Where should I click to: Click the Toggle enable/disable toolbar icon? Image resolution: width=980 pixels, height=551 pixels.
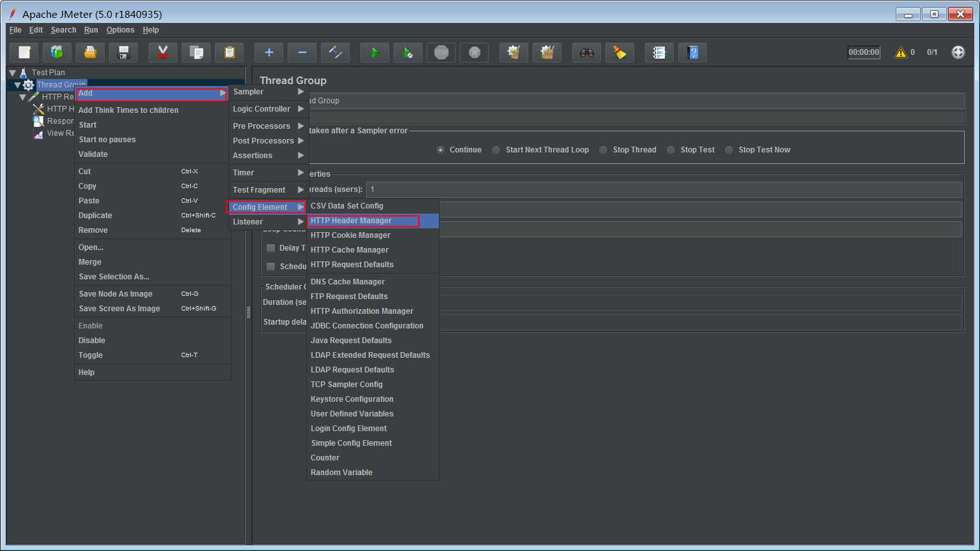(x=335, y=52)
